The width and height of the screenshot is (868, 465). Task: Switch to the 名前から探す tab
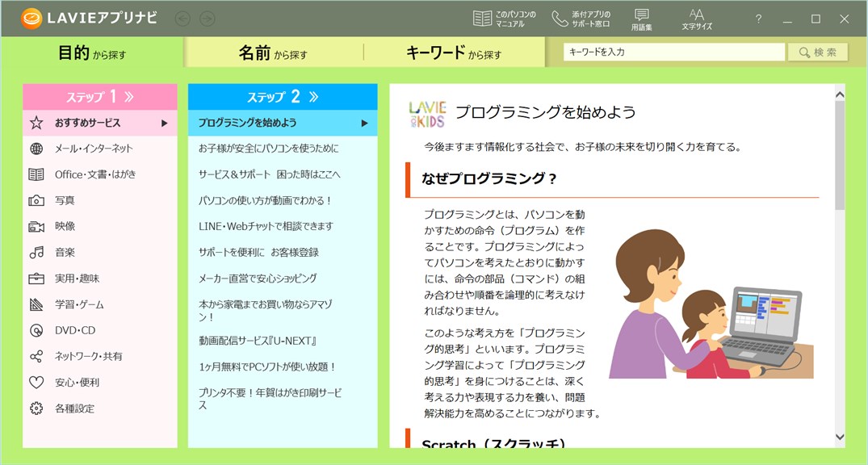pyautogui.click(x=273, y=52)
